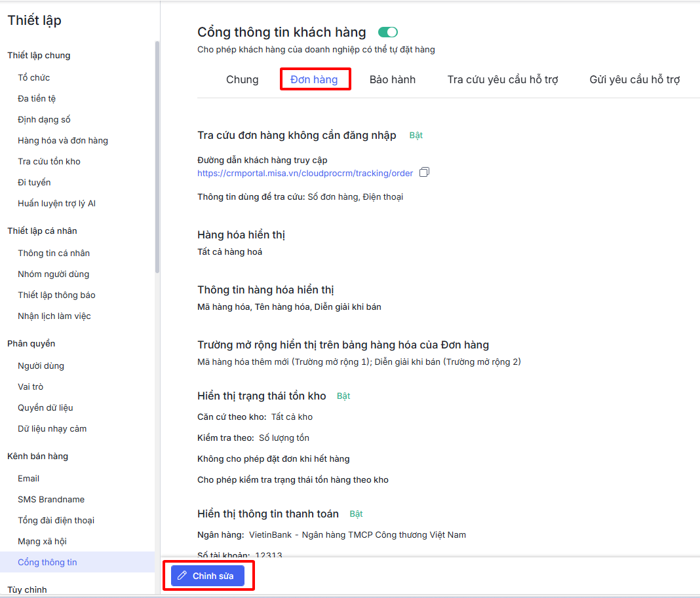Open Vai trò under Phân quyền
Viewport: 700px width, 598px height.
click(30, 387)
